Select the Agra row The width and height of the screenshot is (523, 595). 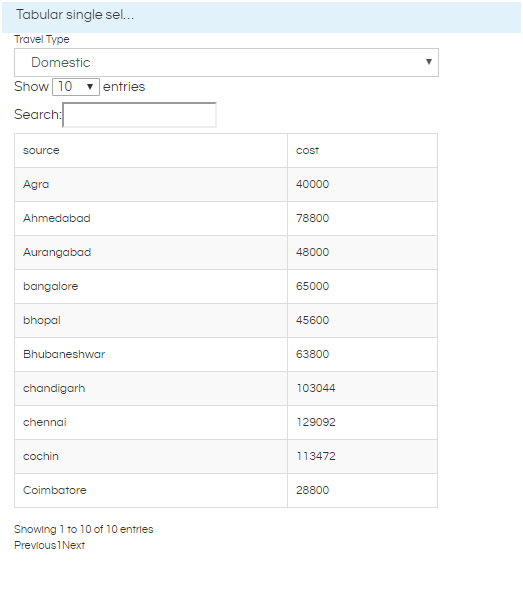point(226,184)
